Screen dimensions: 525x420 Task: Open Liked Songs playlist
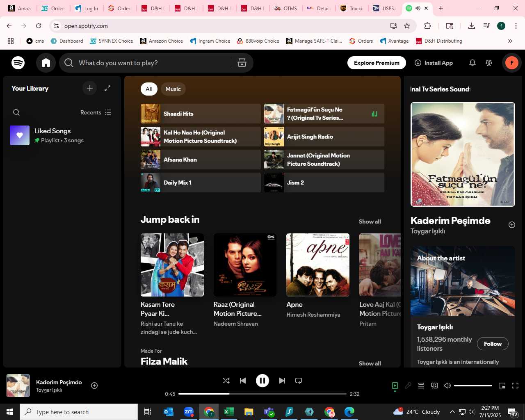coord(62,135)
